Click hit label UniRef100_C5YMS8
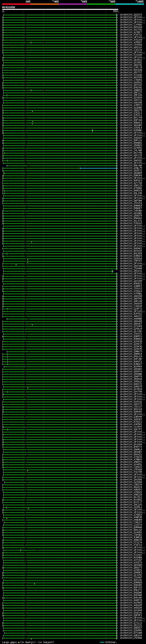146x644 pixels. [131, 45]
